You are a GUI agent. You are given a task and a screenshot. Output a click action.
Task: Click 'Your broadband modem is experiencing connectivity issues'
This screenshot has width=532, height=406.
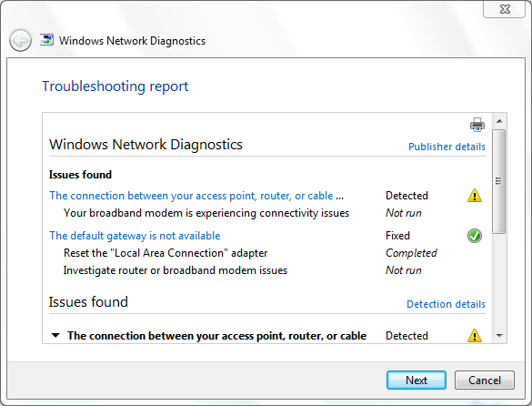206,213
